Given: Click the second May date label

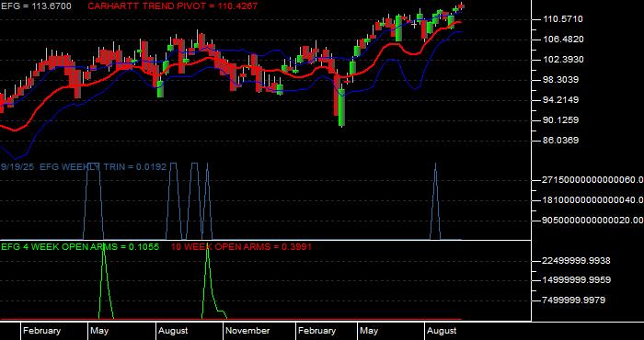Looking at the screenshot, I should (369, 331).
